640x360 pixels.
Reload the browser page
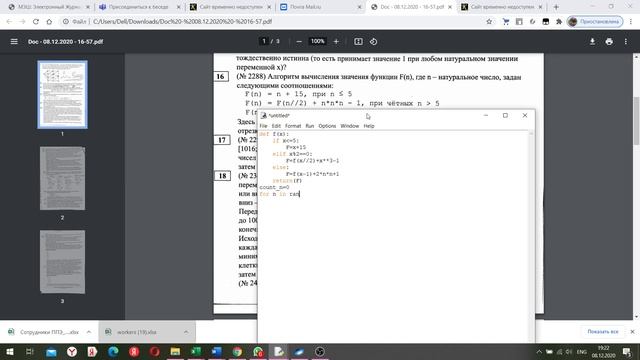[x=36, y=22]
